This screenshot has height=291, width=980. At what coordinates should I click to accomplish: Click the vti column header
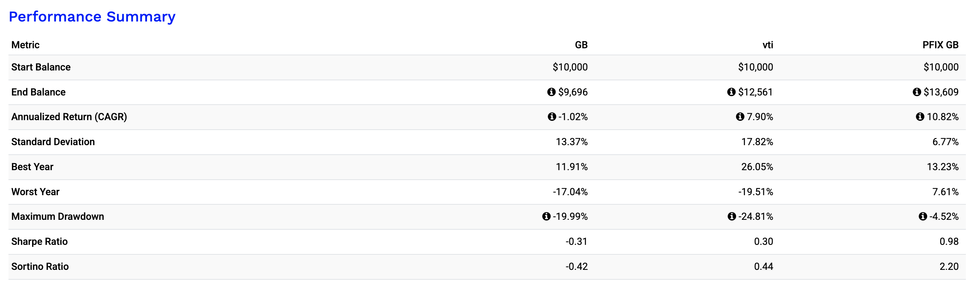tap(767, 45)
